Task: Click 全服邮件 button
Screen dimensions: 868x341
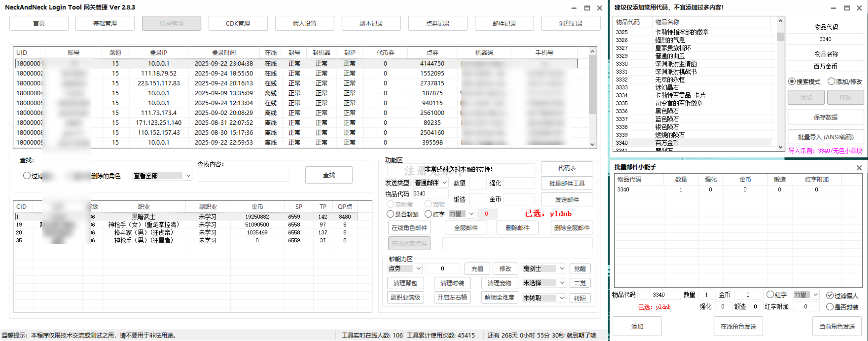Action: pos(466,228)
